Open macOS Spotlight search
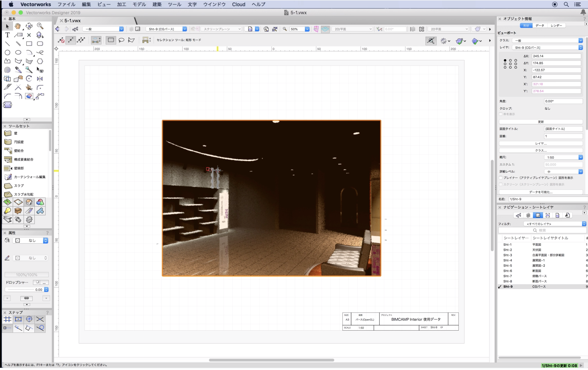 click(x=566, y=4)
